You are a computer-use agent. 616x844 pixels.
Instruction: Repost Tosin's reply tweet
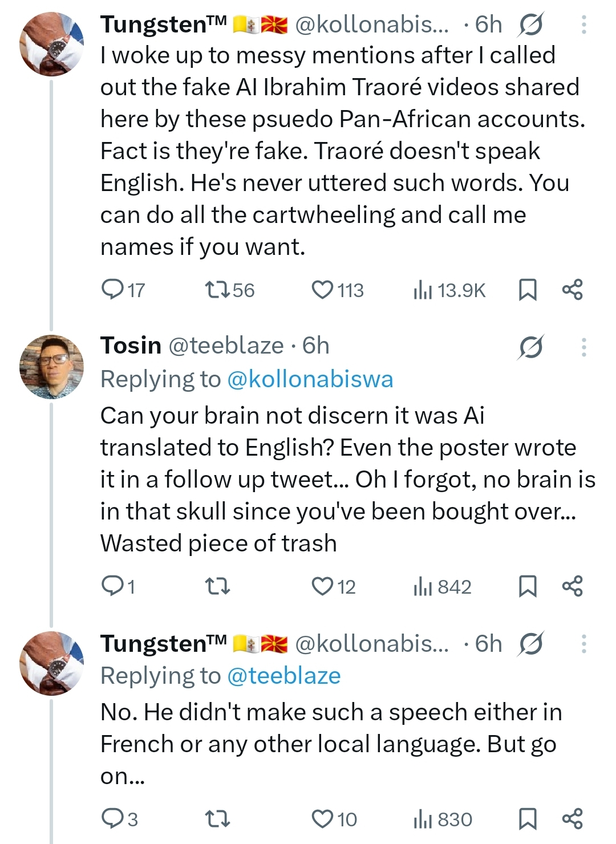pyautogui.click(x=217, y=586)
